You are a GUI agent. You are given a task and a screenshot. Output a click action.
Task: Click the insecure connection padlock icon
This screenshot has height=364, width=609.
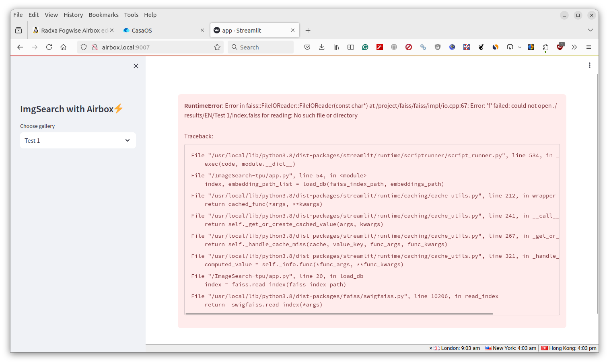click(x=95, y=47)
